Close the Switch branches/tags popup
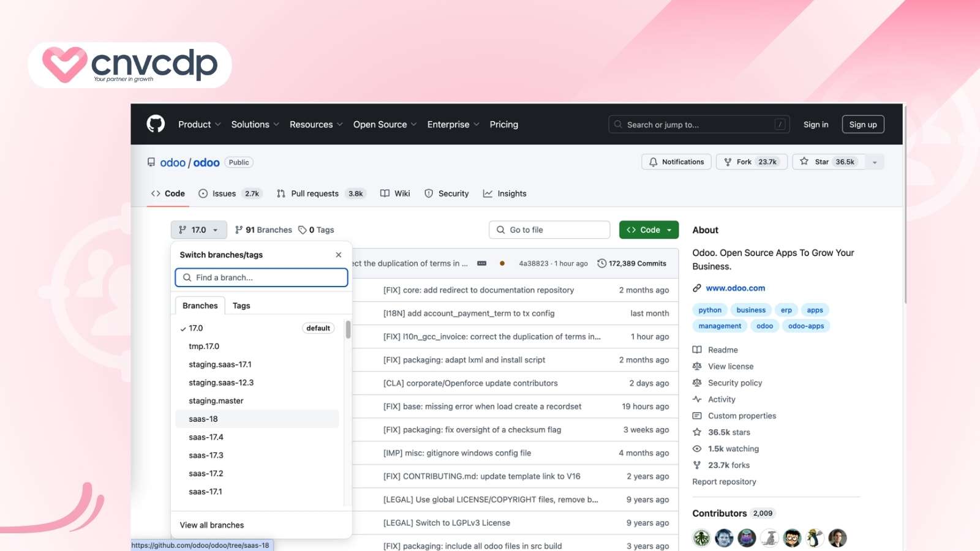This screenshot has width=980, height=551. pos(339,255)
